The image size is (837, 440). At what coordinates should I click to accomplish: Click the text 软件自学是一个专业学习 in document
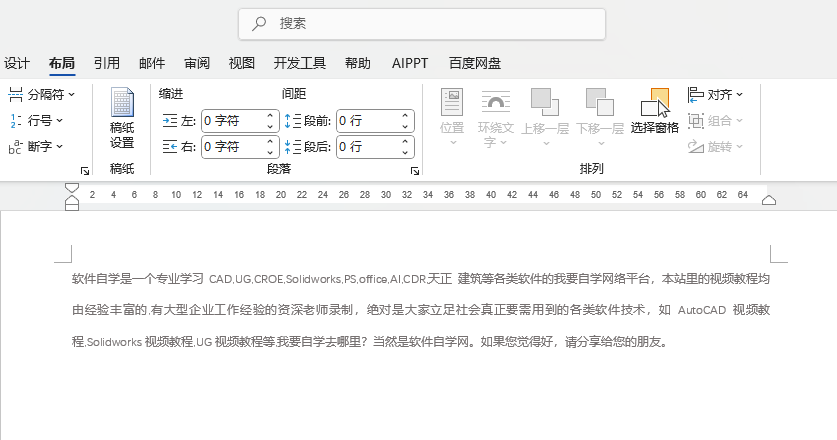pos(138,279)
